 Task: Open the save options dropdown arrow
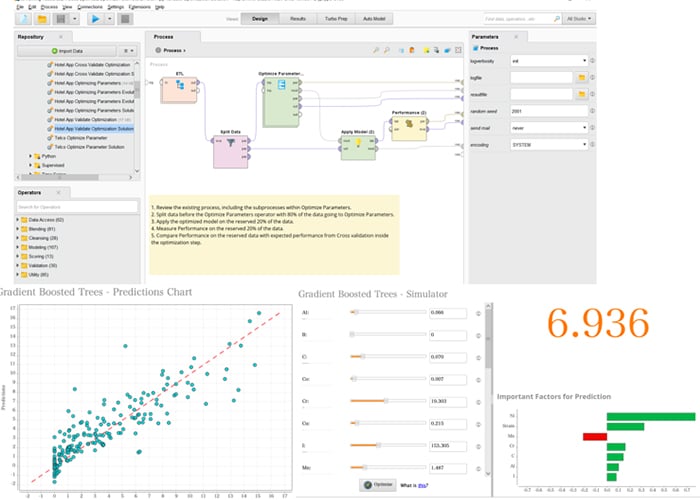(75, 19)
